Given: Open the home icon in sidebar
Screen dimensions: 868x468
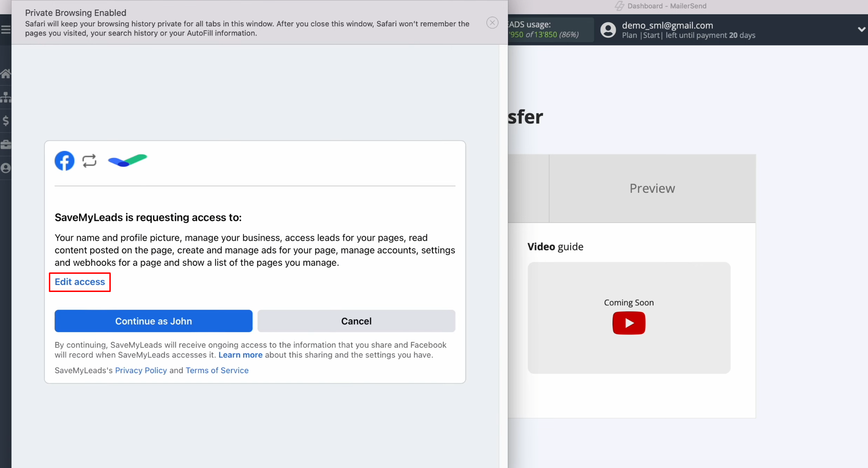Looking at the screenshot, I should [6, 74].
